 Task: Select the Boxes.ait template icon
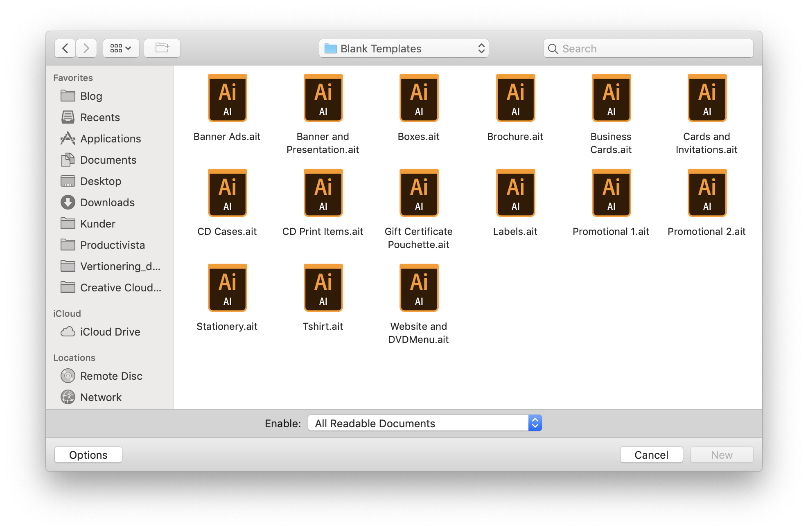(x=419, y=98)
